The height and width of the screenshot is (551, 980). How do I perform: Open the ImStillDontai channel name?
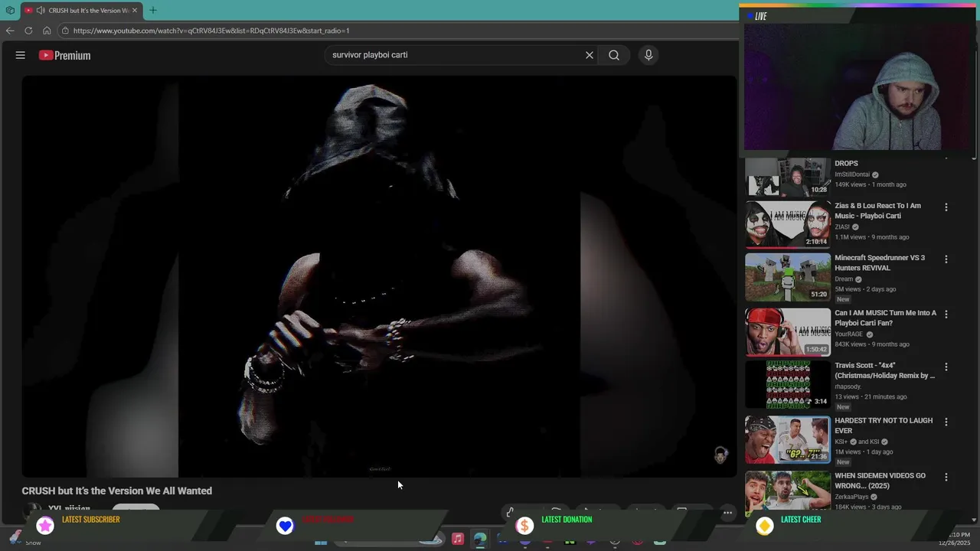(852, 174)
